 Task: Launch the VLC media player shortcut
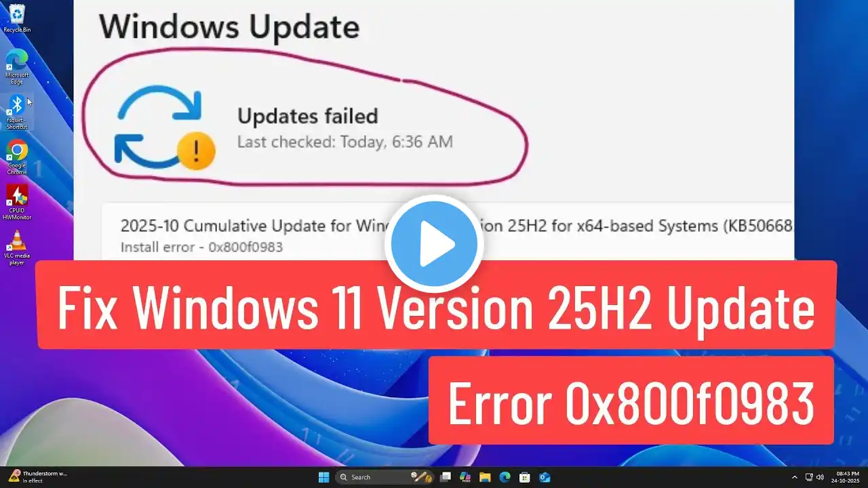[16, 247]
